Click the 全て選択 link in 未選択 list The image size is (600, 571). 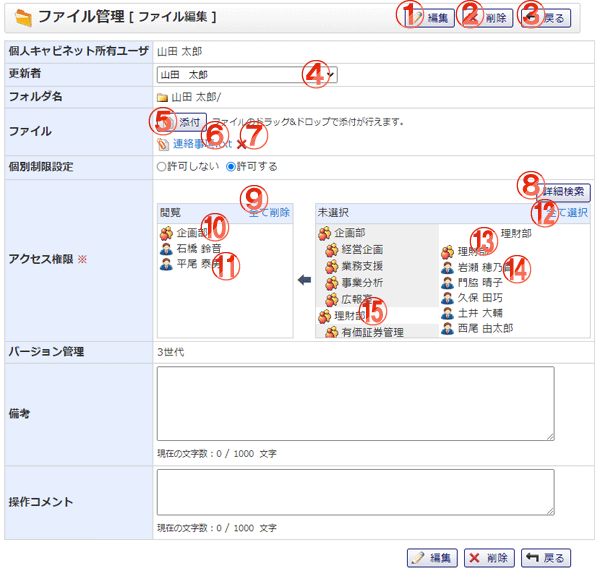coord(564,212)
